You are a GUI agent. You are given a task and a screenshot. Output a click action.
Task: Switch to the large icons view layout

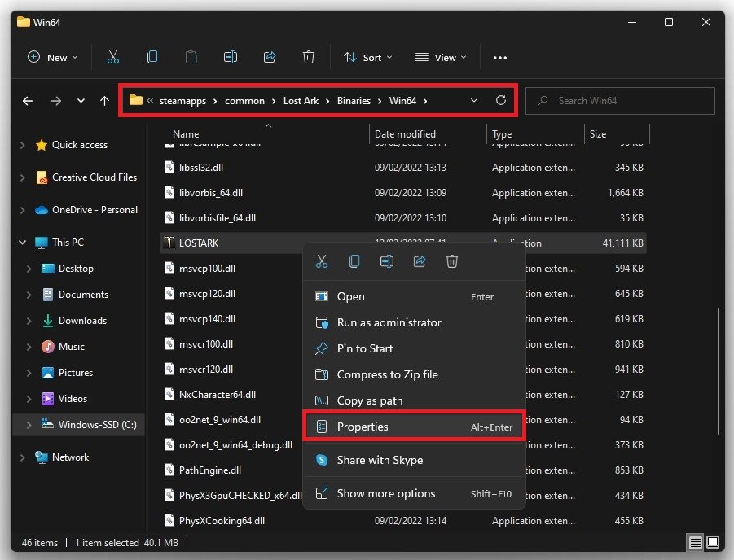tap(713, 542)
